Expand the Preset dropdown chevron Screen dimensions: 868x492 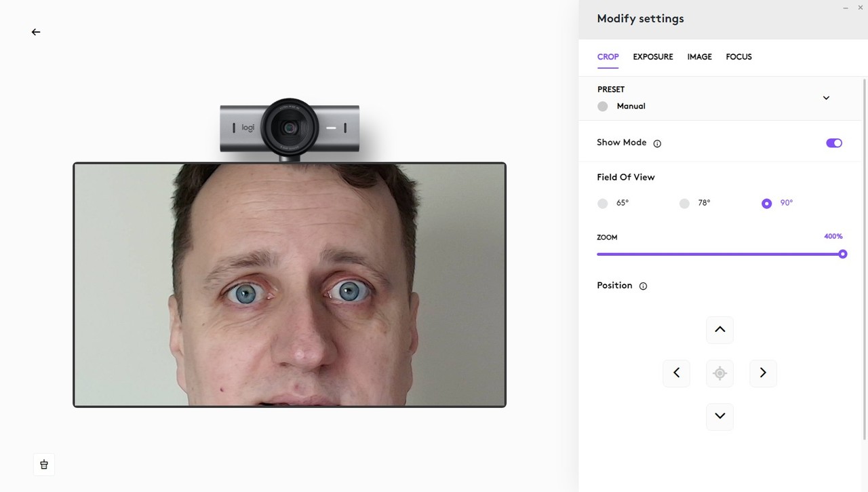pyautogui.click(x=826, y=98)
